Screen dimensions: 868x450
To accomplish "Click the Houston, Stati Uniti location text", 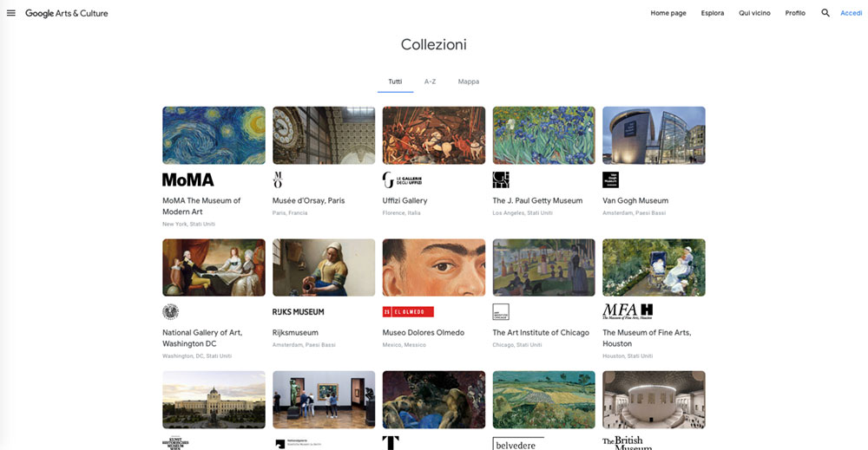I will click(x=628, y=356).
